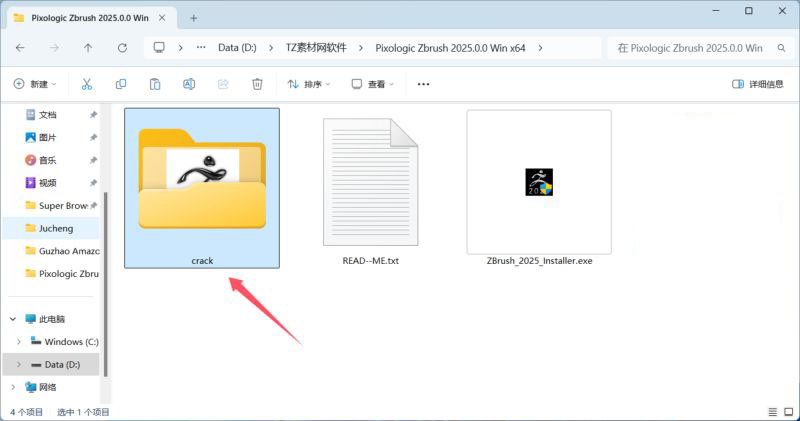The height and width of the screenshot is (421, 800).
Task: Open the 查看 (View) dropdown
Action: [x=372, y=84]
